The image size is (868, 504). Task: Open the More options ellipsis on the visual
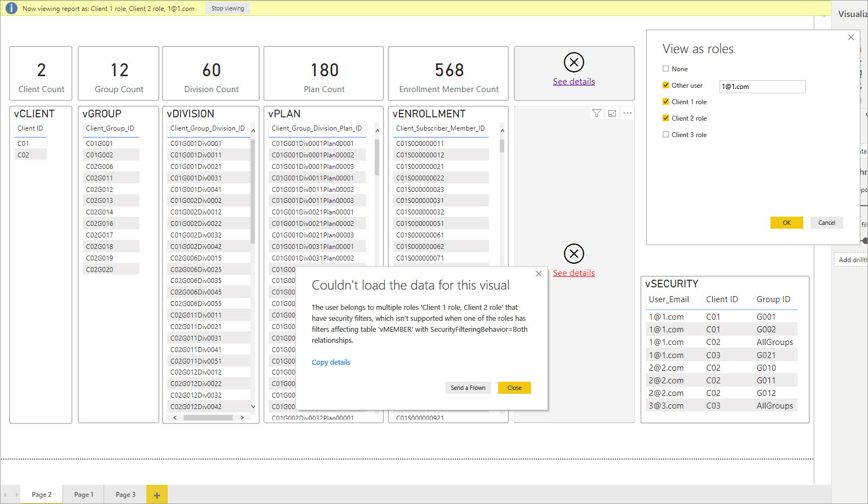tap(627, 113)
